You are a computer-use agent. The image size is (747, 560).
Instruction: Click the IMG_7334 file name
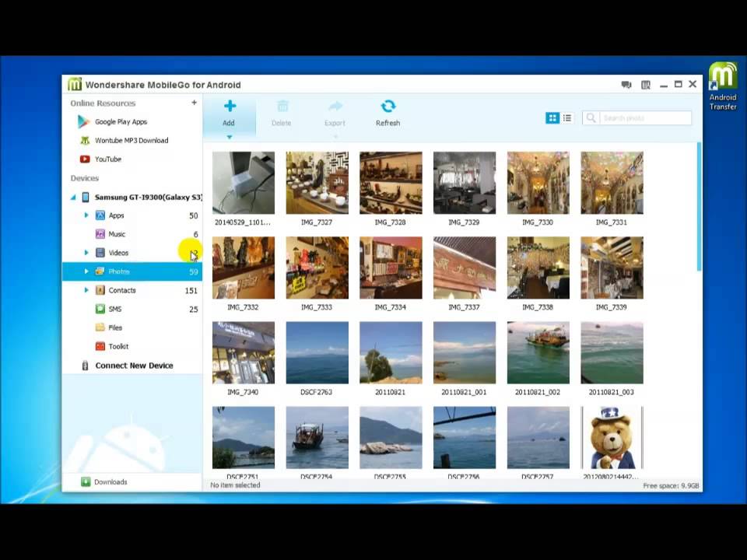coord(390,308)
